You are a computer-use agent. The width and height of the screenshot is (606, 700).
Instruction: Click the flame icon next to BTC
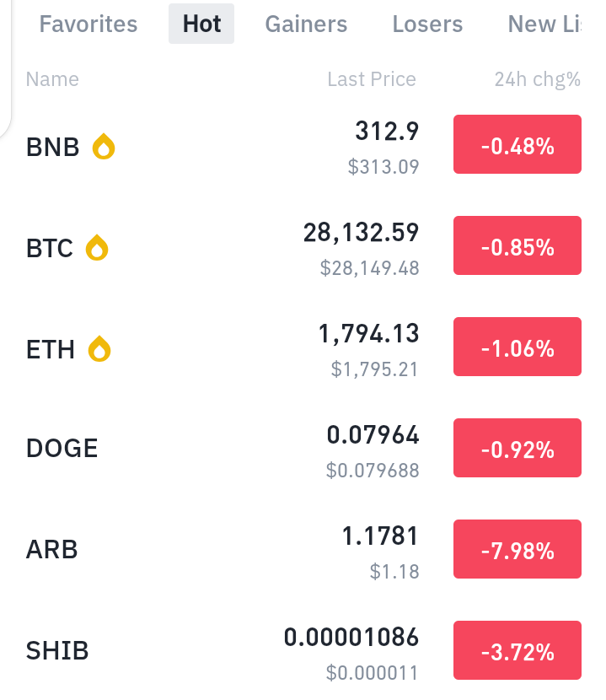pos(97,247)
